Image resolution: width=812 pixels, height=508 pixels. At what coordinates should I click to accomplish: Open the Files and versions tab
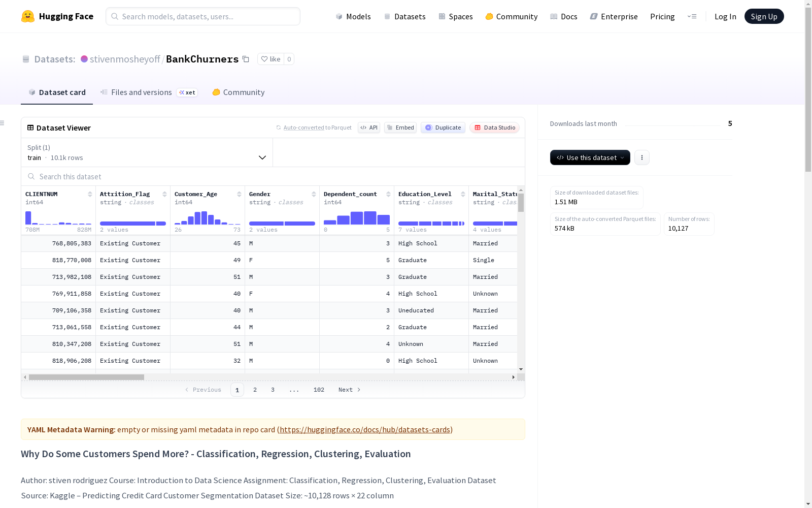pos(149,92)
